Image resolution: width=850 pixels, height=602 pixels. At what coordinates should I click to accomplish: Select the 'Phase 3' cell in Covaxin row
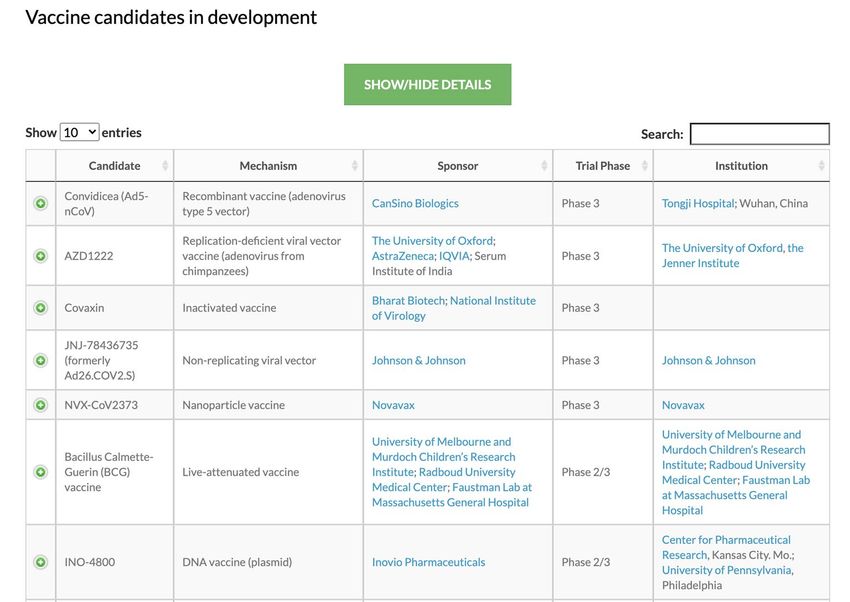603,308
